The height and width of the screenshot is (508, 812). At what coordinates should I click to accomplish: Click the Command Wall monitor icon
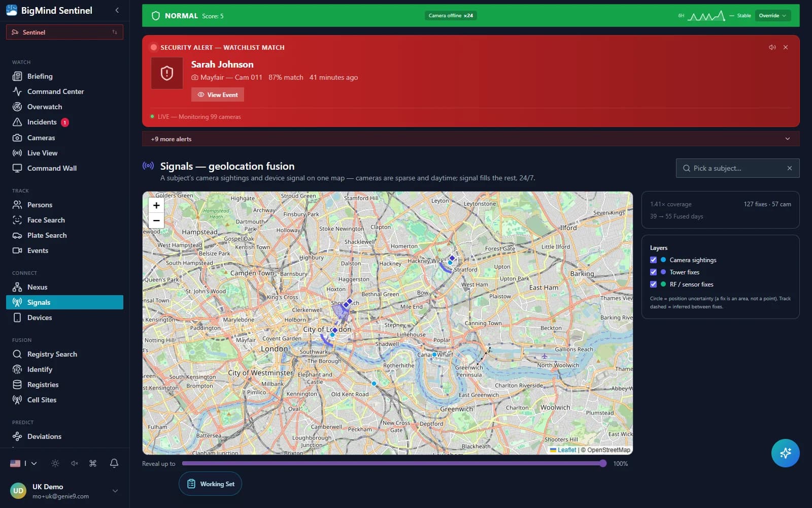pyautogui.click(x=17, y=168)
